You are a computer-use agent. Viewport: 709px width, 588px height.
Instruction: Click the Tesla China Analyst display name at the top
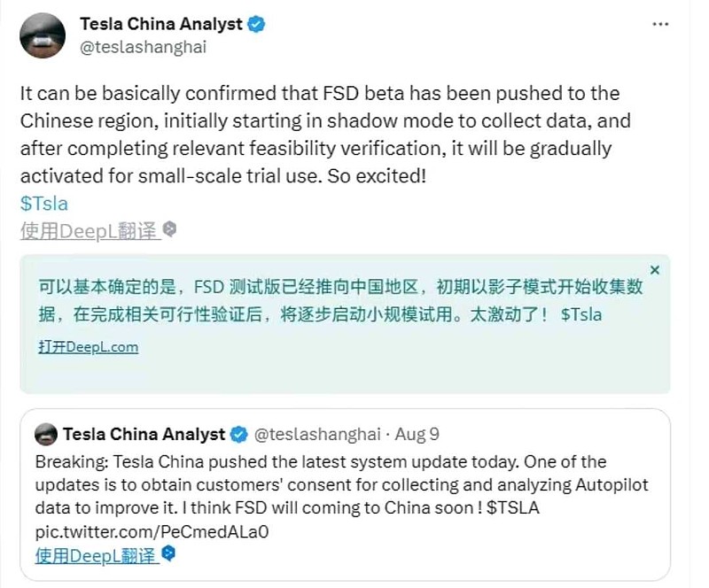pyautogui.click(x=161, y=24)
